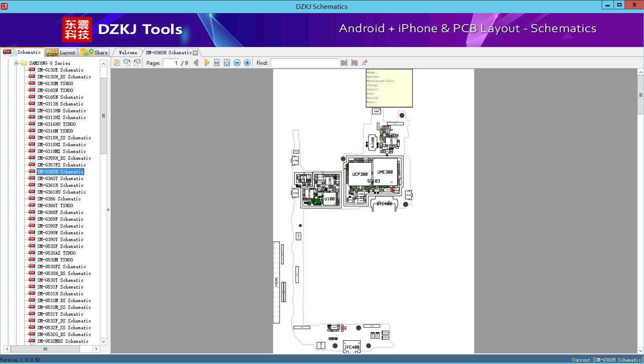Open SM-G388F Schematic entry
The image size is (644, 364).
(60, 212)
